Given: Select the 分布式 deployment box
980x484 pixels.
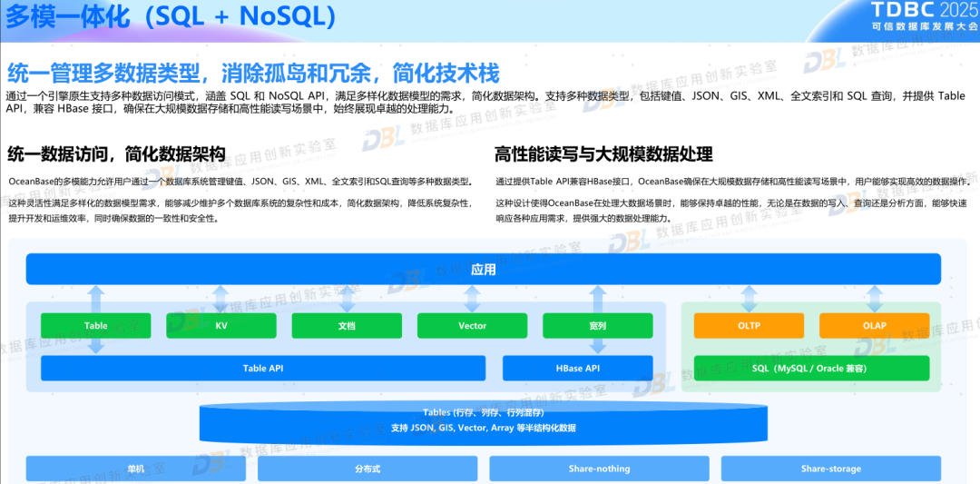Looking at the screenshot, I should pyautogui.click(x=367, y=469).
